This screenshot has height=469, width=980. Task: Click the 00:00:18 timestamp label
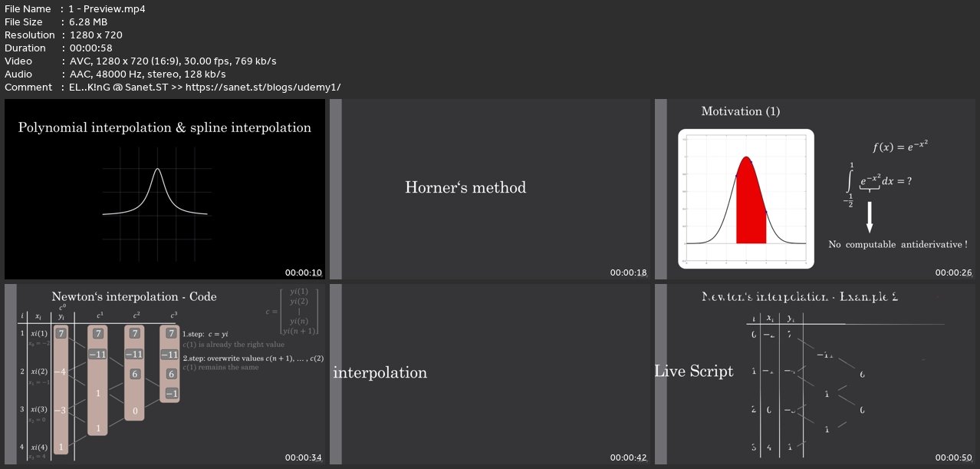628,272
